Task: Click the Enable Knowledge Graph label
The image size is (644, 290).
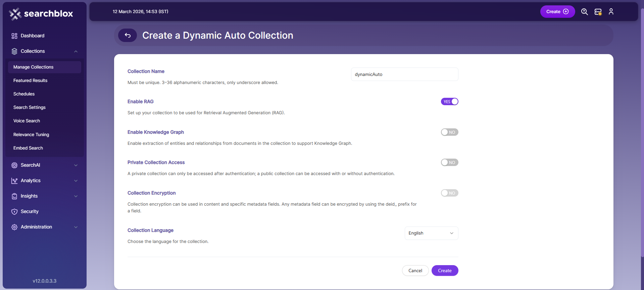Action: (x=156, y=132)
